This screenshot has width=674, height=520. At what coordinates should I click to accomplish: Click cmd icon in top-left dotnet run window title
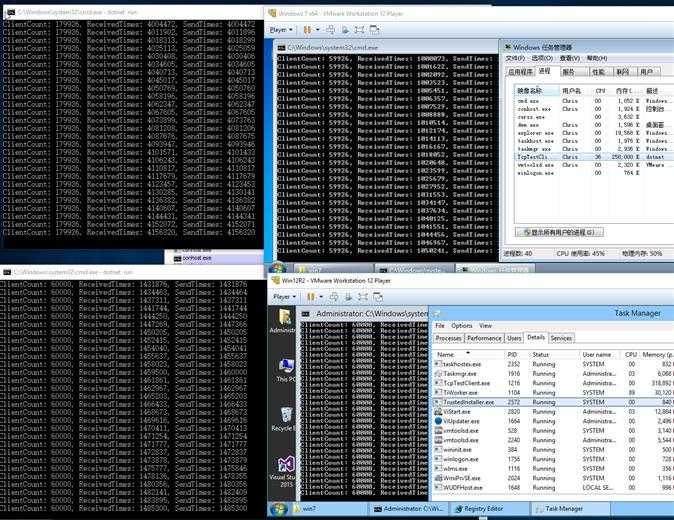click(11, 12)
